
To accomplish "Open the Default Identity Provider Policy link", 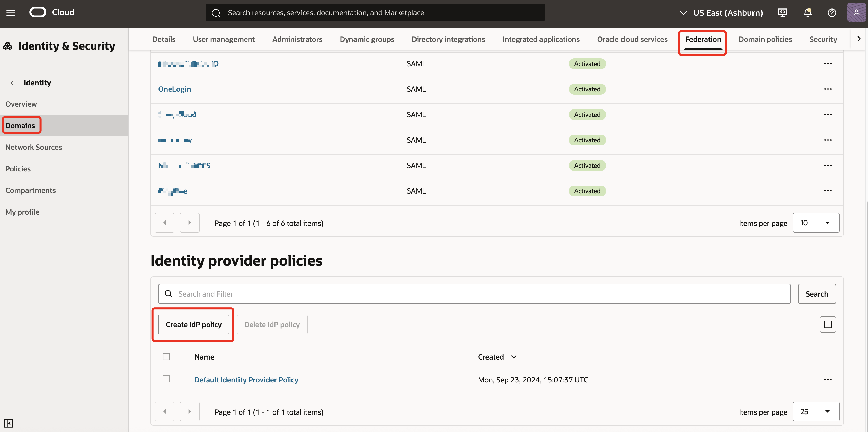I will point(246,380).
